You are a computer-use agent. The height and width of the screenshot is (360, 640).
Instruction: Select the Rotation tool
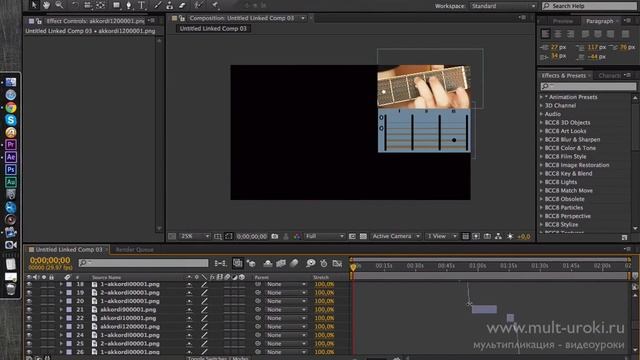75,5
